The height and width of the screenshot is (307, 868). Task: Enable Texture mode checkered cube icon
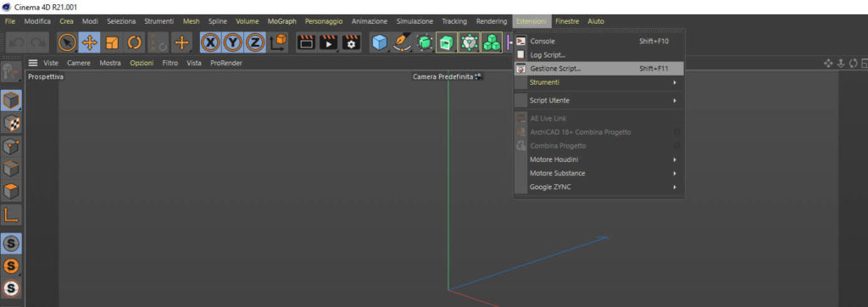pyautogui.click(x=12, y=124)
